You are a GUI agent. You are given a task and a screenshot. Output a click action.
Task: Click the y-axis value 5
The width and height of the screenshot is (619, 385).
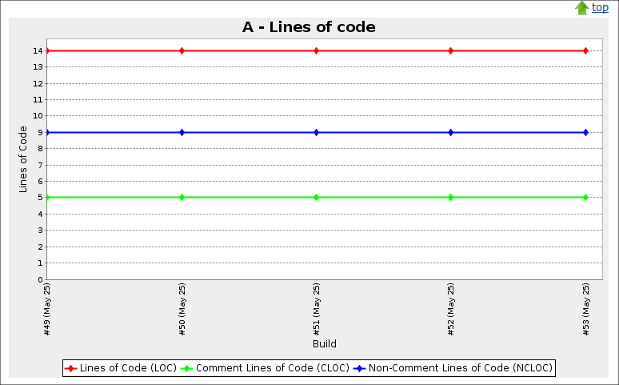pos(40,197)
